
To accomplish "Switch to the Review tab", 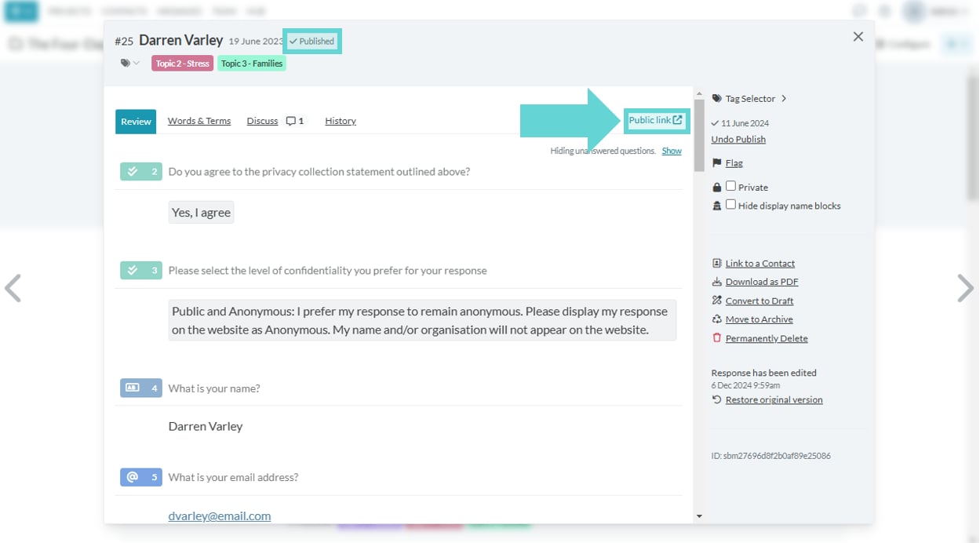I will point(136,121).
